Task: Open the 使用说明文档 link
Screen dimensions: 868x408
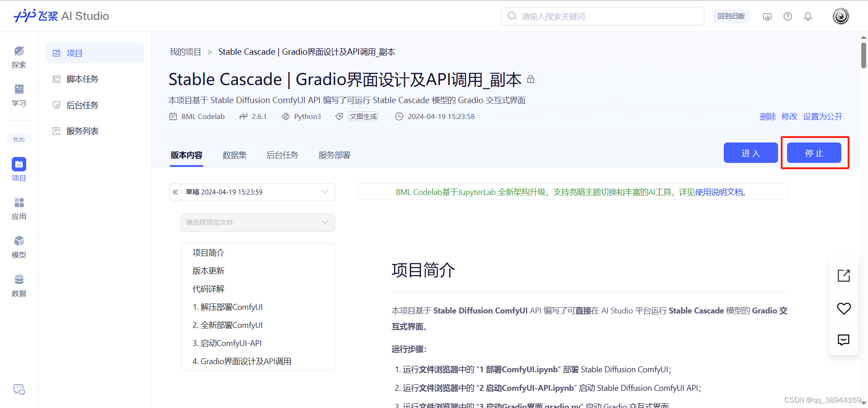Action: point(719,192)
